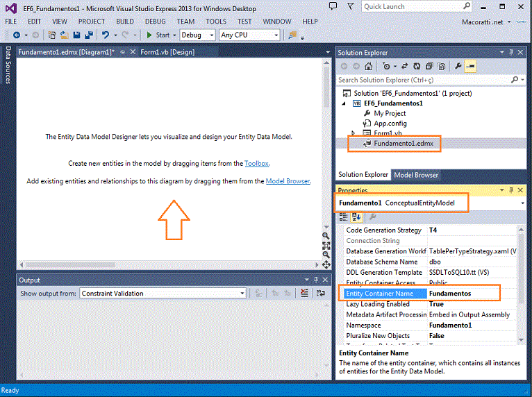Save the current file with the disk icon

pyautogui.click(x=76, y=35)
